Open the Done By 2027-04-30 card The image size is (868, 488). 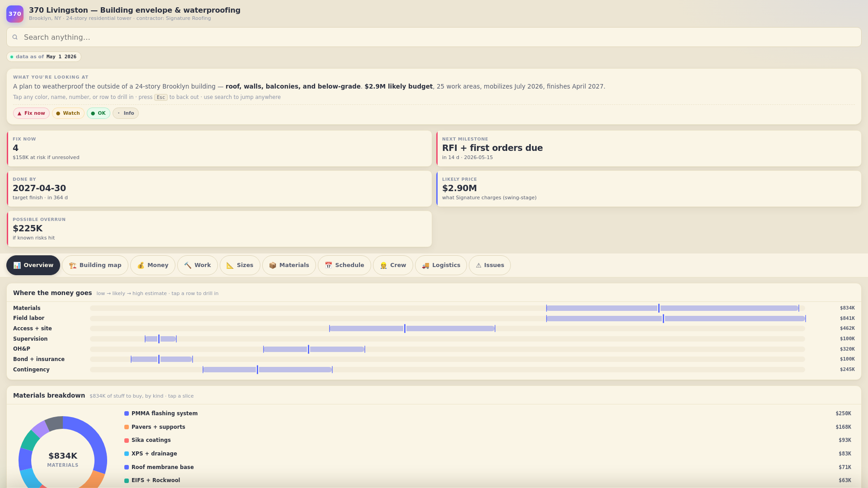pyautogui.click(x=219, y=189)
